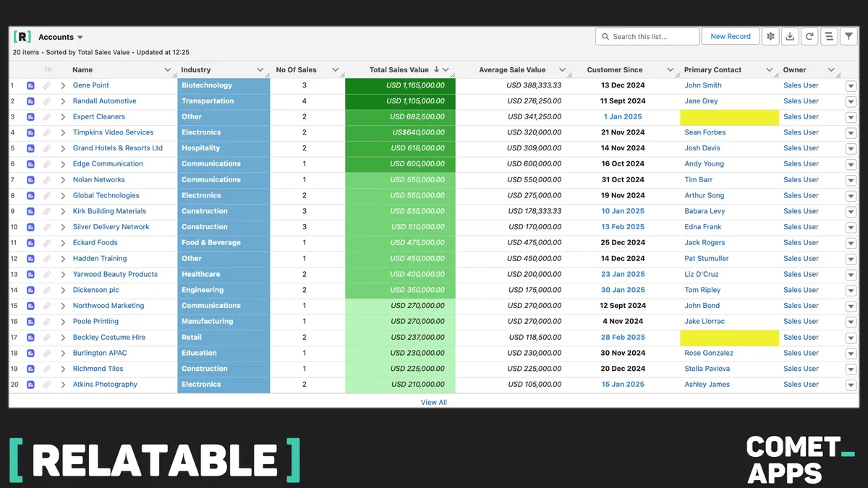The image size is (868, 488).
Task: Click the Poole Printing account record icon
Action: (31, 322)
